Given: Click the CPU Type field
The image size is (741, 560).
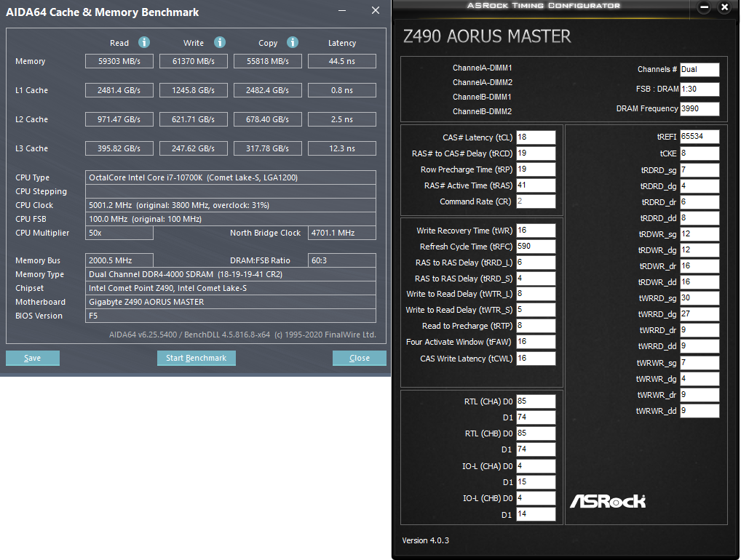Looking at the screenshot, I should click(231, 177).
